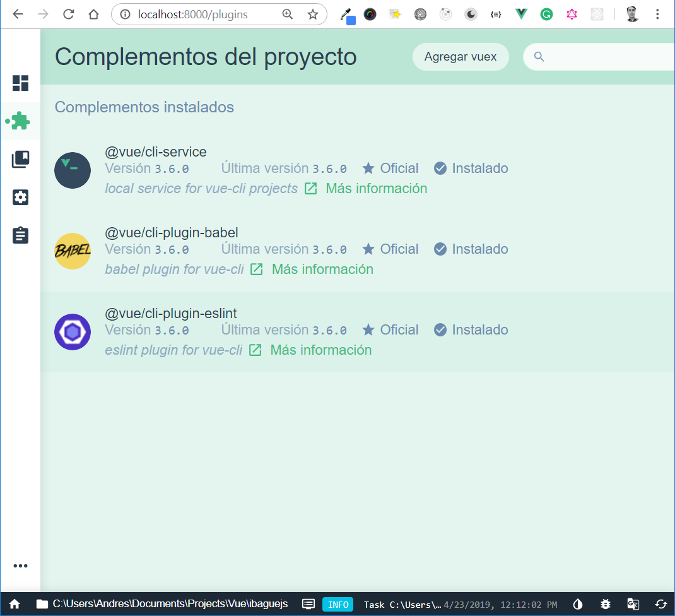
Task: Open the Vue devtools extension icon
Action: click(521, 15)
